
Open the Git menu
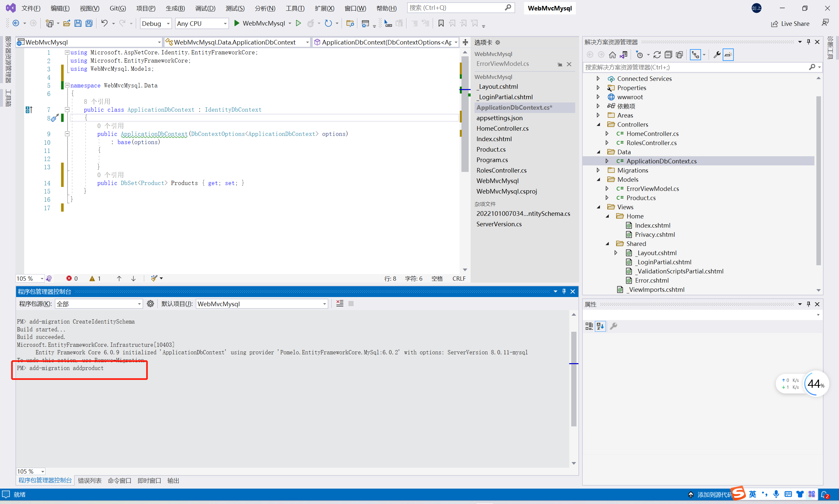(x=118, y=8)
